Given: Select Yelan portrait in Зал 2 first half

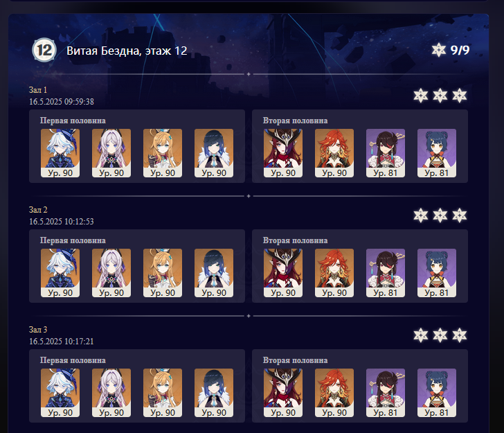Looking at the screenshot, I should [214, 273].
